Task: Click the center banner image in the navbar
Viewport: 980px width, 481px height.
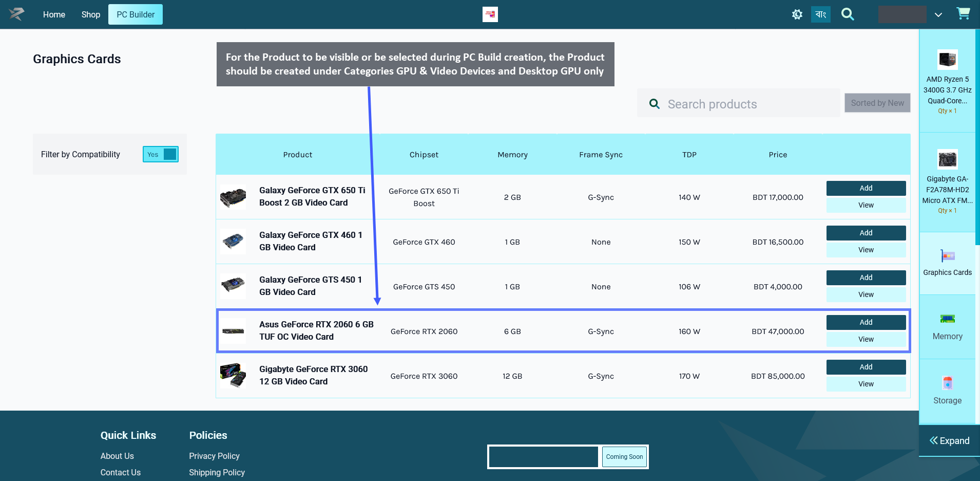Action: 490,14
